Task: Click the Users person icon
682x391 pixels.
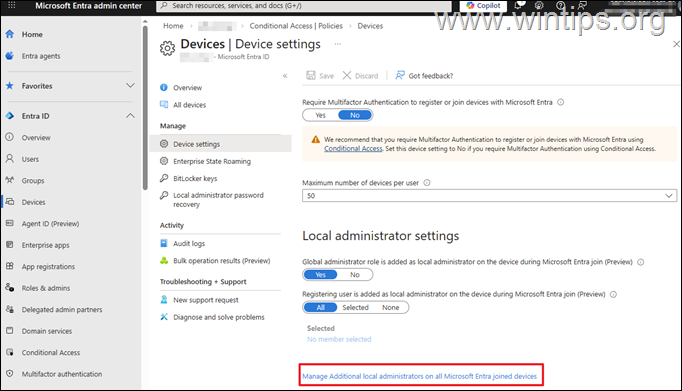Action: coord(10,159)
